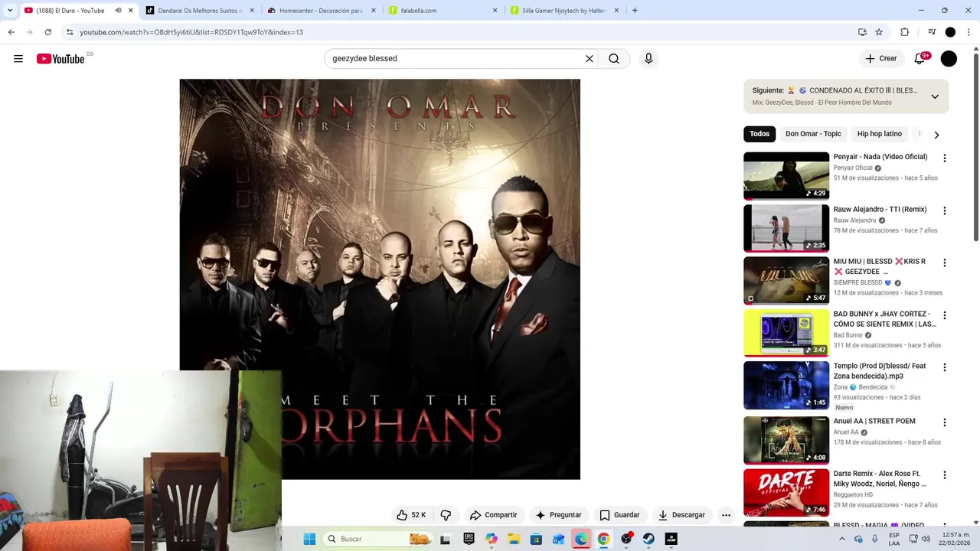This screenshot has height=551, width=980.
Task: Open Steam from the taskbar
Action: click(648, 539)
